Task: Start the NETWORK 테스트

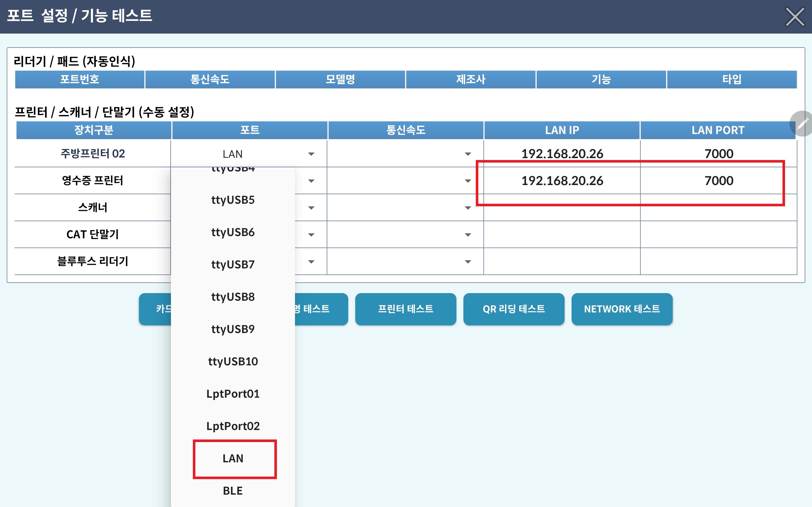Action: pos(622,309)
